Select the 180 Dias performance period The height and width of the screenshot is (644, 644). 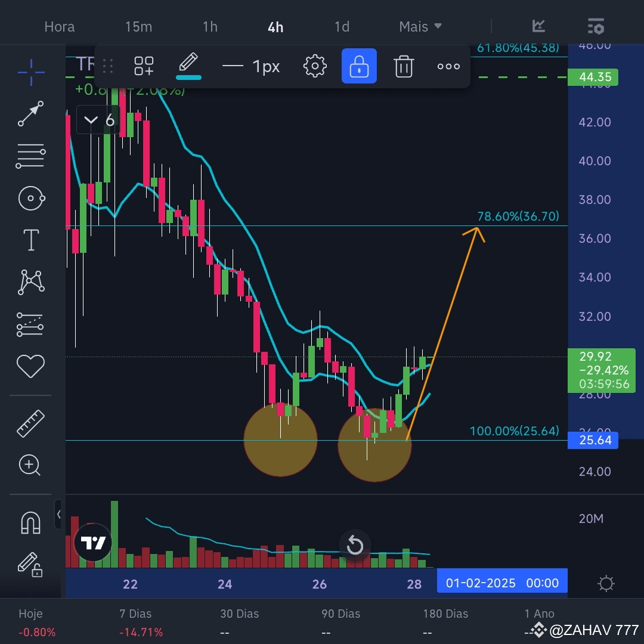click(445, 622)
